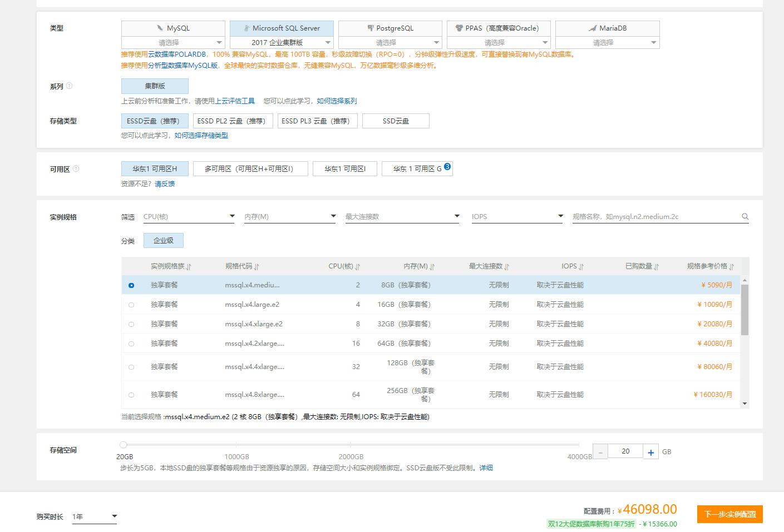Sort table by 规格代码 column icon
Image resolution: width=784 pixels, height=532 pixels.
pos(257,266)
